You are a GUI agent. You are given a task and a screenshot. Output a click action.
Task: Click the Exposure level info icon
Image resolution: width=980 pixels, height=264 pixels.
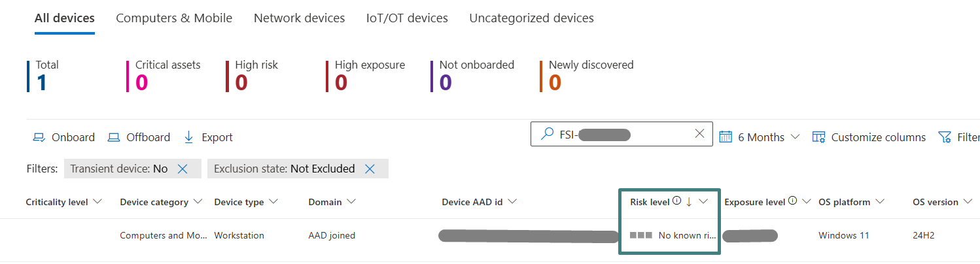[x=793, y=201]
